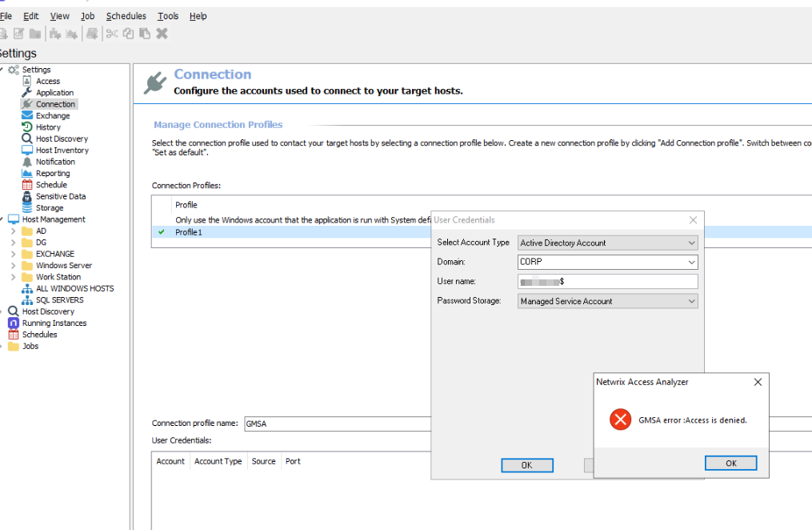This screenshot has width=812, height=530.
Task: Click the ALL WINDOWS HOSTS network icon
Action: pos(27,288)
